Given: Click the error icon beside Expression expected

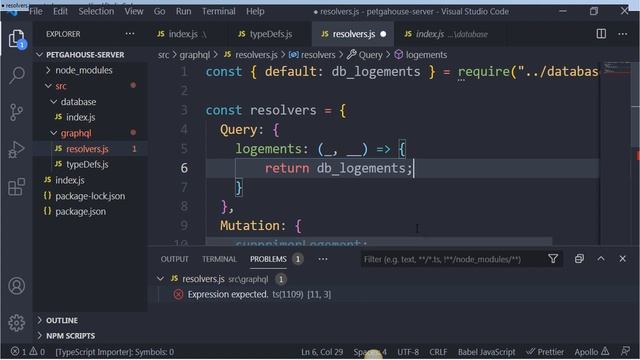Looking at the screenshot, I should 178,294.
